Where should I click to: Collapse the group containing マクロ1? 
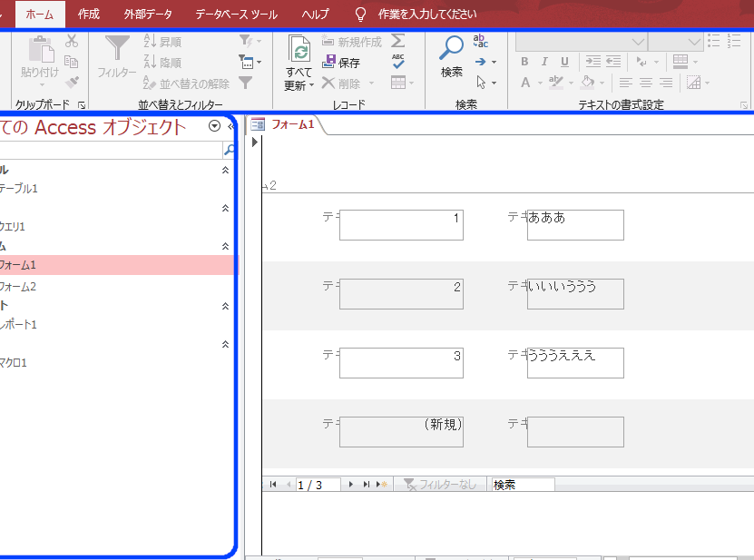tap(225, 344)
